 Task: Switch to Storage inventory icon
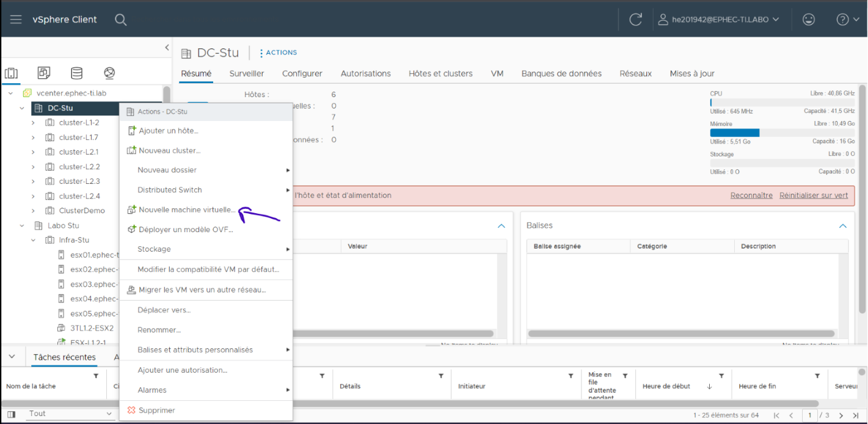tap(76, 73)
